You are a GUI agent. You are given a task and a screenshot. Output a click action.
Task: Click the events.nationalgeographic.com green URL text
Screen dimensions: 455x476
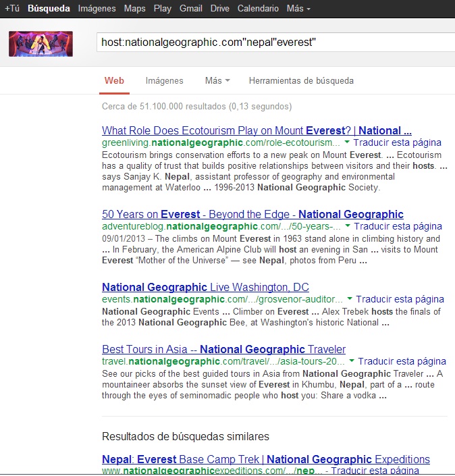click(x=222, y=299)
